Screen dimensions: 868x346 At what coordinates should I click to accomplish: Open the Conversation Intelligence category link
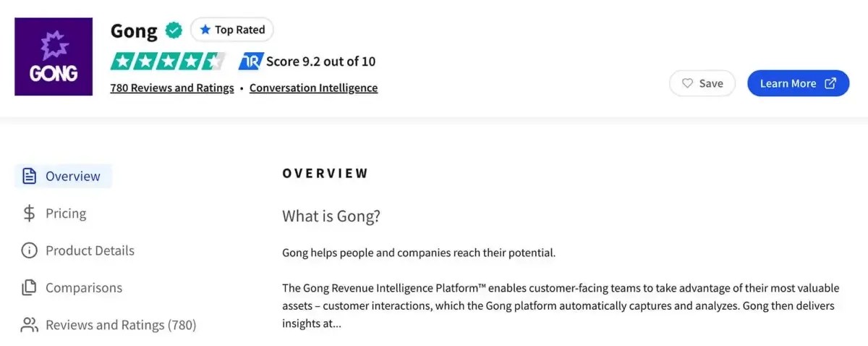313,88
